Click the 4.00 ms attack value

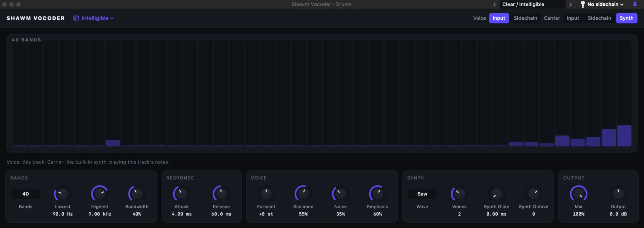tap(182, 214)
